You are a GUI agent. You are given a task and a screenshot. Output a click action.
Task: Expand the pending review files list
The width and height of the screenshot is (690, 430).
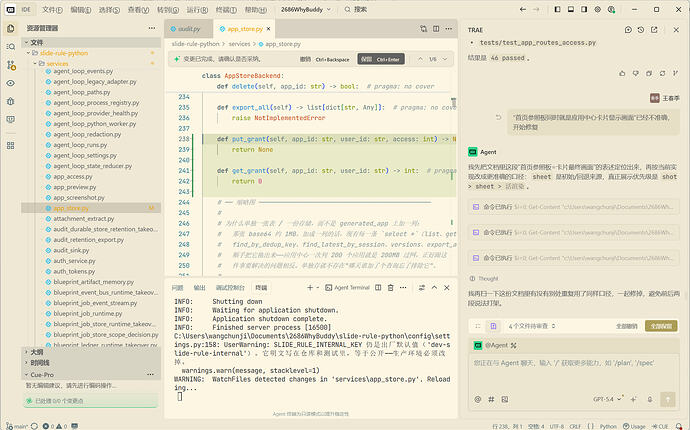click(532, 326)
